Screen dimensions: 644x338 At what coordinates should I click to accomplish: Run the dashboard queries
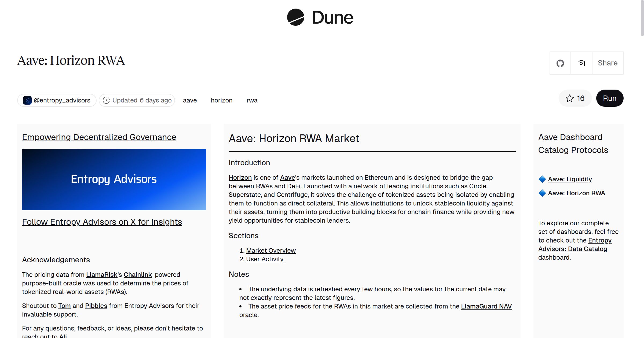coord(609,98)
